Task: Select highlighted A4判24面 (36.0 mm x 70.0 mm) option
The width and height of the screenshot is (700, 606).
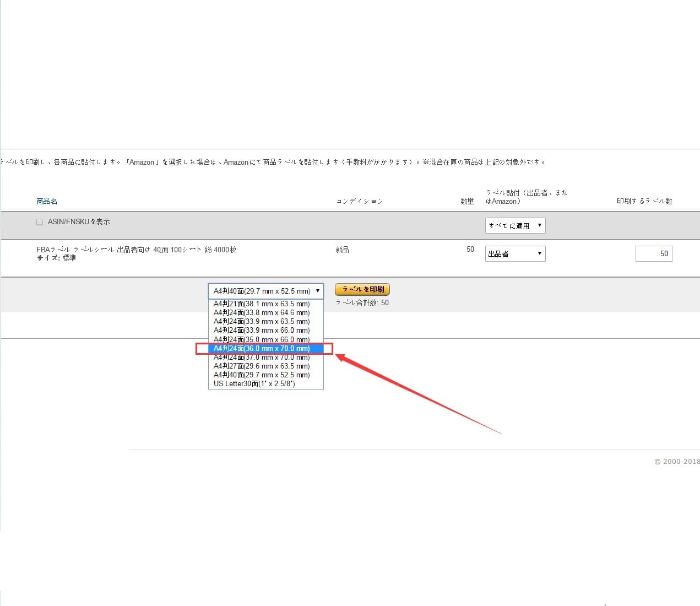Action: pos(262,348)
